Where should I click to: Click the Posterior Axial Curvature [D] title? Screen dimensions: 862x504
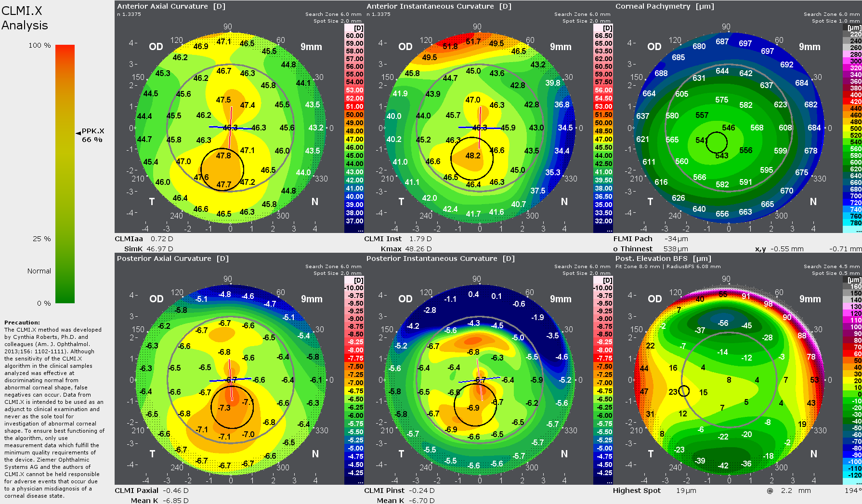click(x=173, y=258)
